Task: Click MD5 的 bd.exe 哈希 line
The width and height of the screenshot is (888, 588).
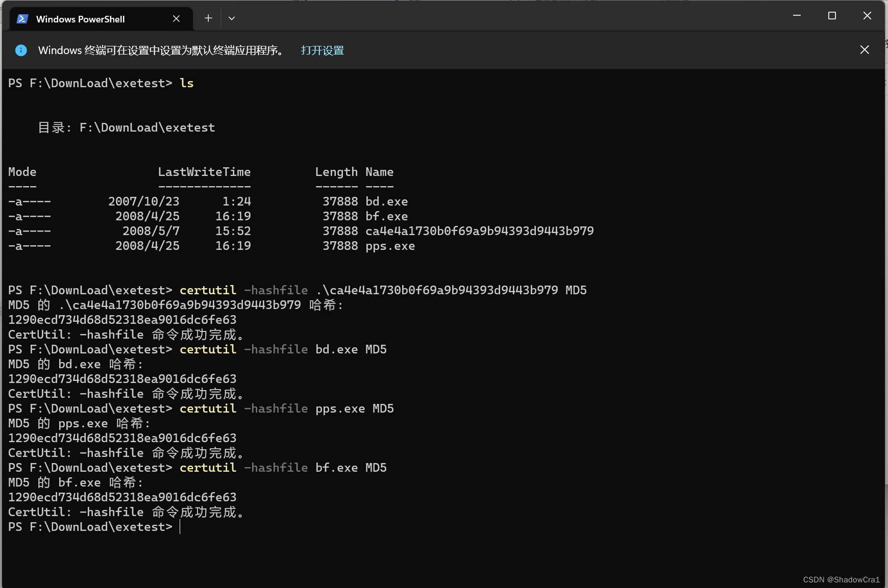Action: coord(76,364)
